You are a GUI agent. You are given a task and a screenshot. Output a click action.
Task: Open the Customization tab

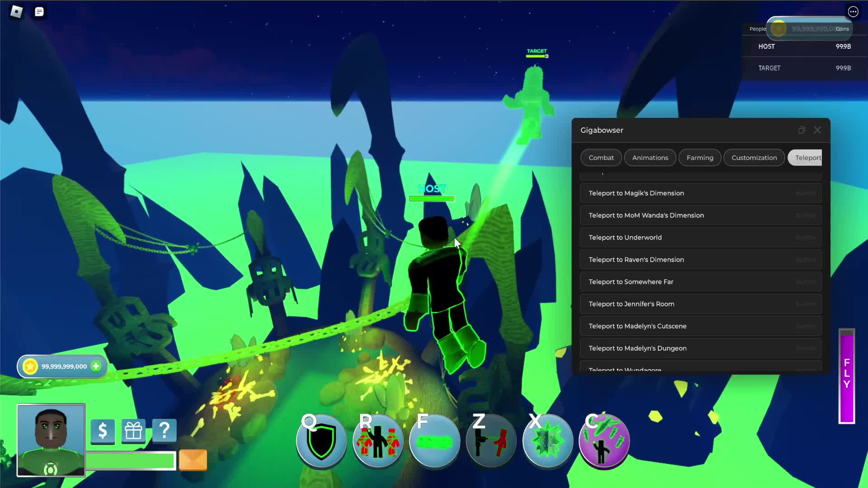(754, 158)
